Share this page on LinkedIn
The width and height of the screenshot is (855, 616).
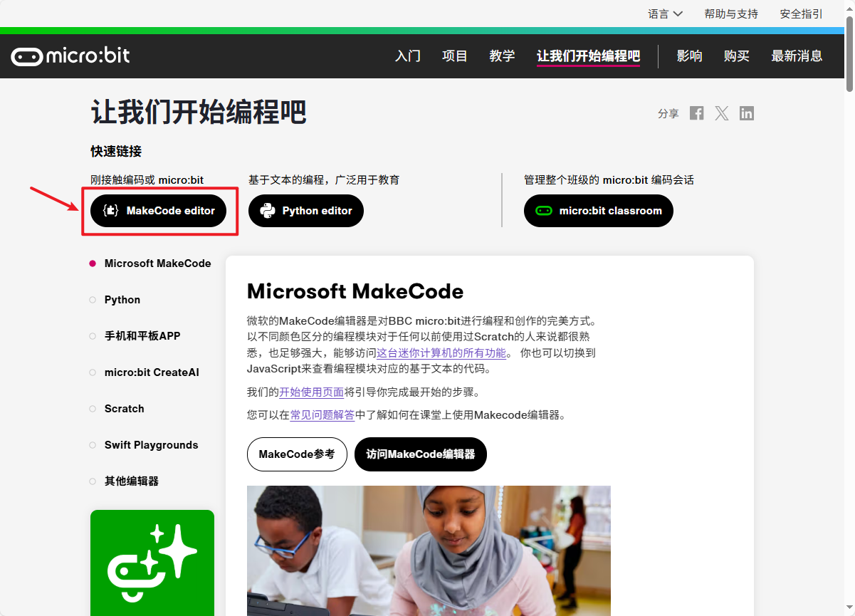tap(747, 113)
